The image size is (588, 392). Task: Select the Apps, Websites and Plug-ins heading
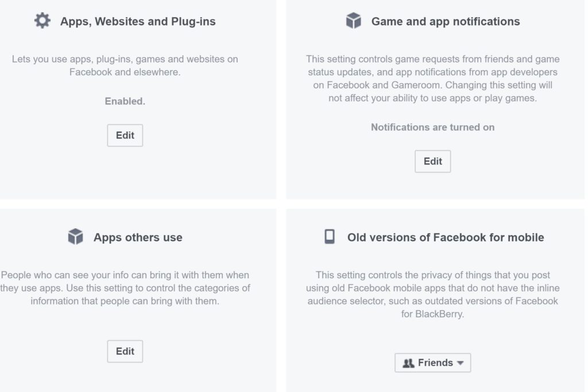click(x=138, y=22)
